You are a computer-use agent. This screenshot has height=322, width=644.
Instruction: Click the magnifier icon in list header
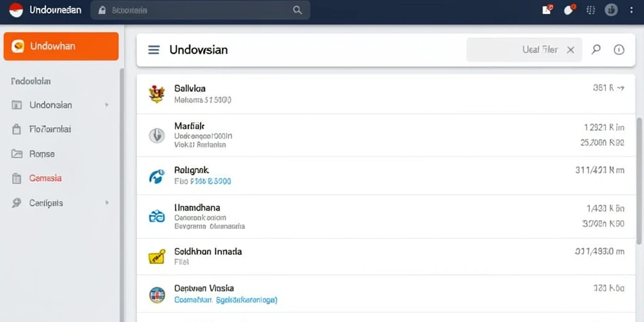tap(596, 50)
